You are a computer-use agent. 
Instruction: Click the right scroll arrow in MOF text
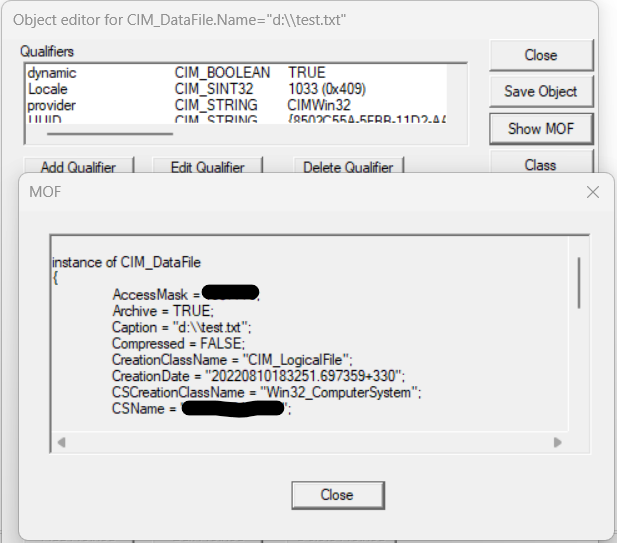(558, 441)
